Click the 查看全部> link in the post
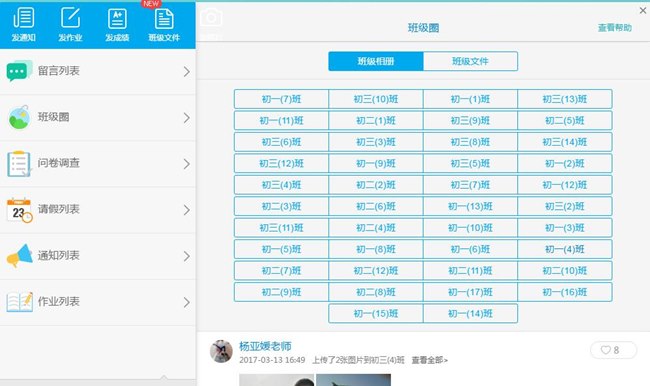Image resolution: width=650 pixels, height=386 pixels. 429,360
